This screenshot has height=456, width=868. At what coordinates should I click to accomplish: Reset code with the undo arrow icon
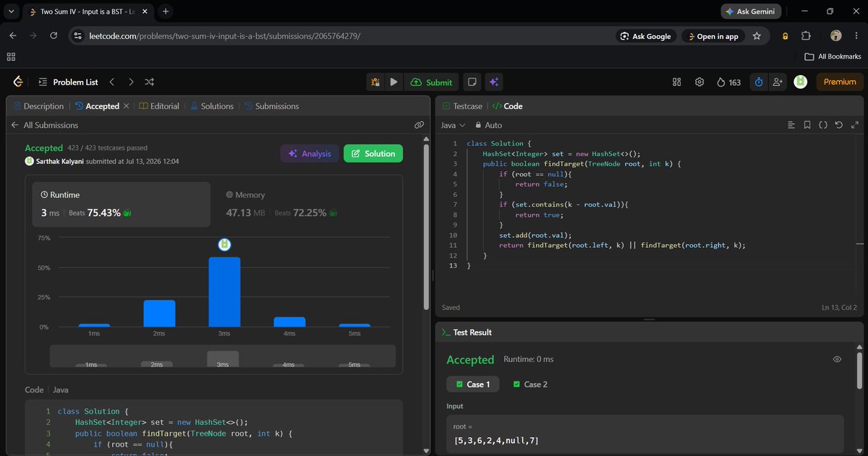(838, 125)
